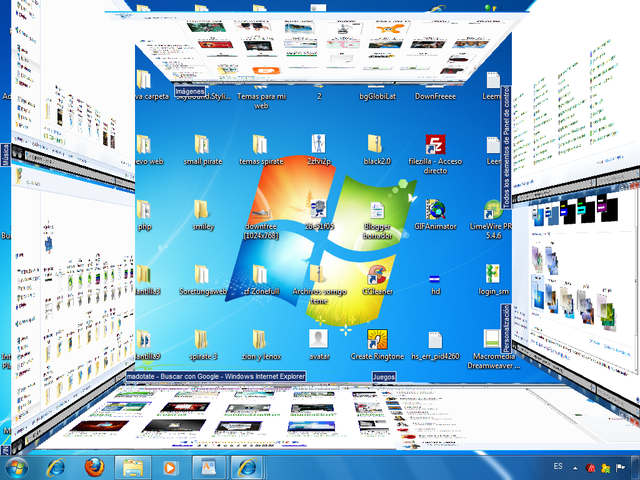The width and height of the screenshot is (640, 480).
Task: Open the orange thumbnail in Imágenes window
Action: coord(266,71)
